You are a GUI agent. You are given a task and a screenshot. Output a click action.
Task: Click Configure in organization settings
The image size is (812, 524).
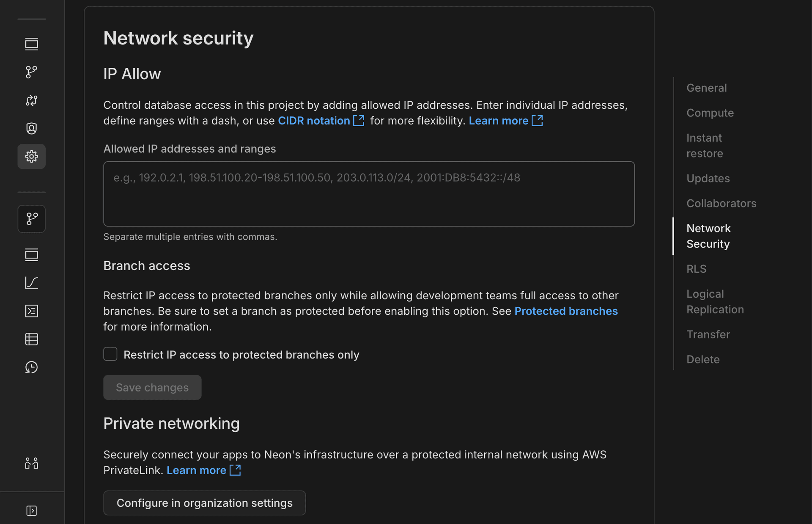click(204, 503)
